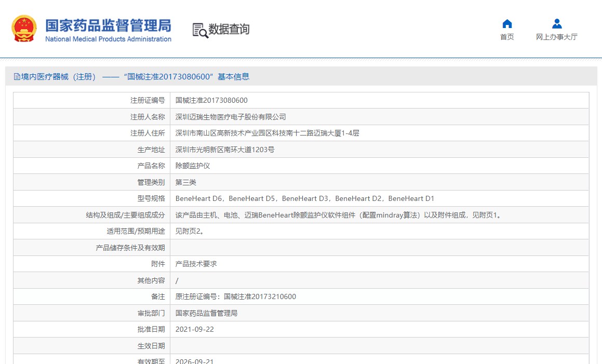Click the registrant name 深圳迈瑞生物医疗电子股份有限公司
The height and width of the screenshot is (364, 602).
231,117
